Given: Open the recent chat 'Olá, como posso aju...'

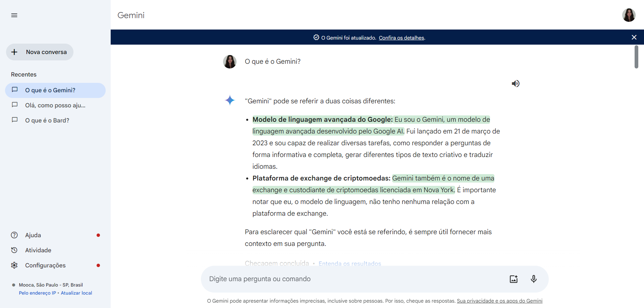Looking at the screenshot, I should (55, 105).
